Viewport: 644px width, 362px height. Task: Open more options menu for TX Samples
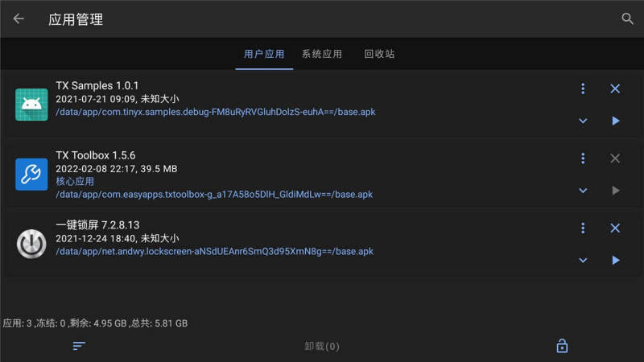[583, 88]
